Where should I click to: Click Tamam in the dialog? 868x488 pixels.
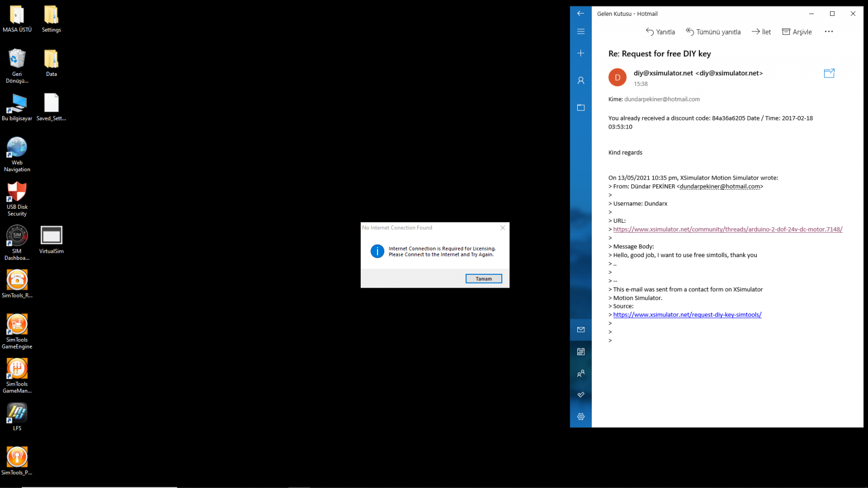pos(484,279)
